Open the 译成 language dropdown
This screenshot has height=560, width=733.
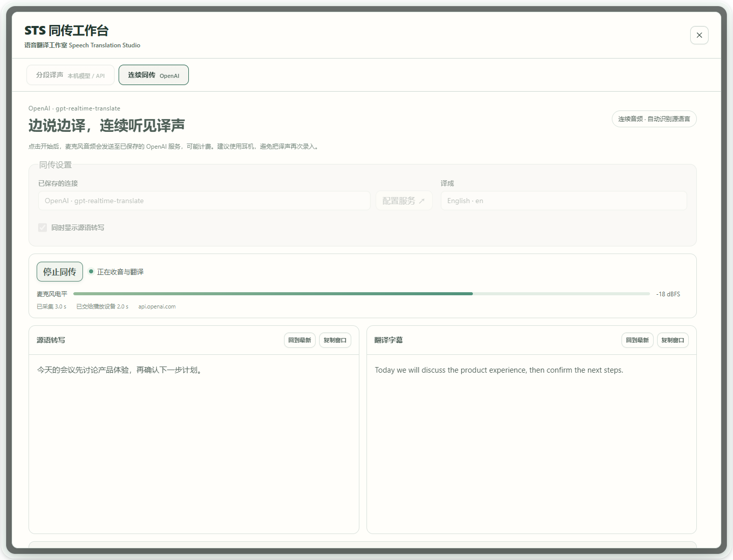(563, 201)
